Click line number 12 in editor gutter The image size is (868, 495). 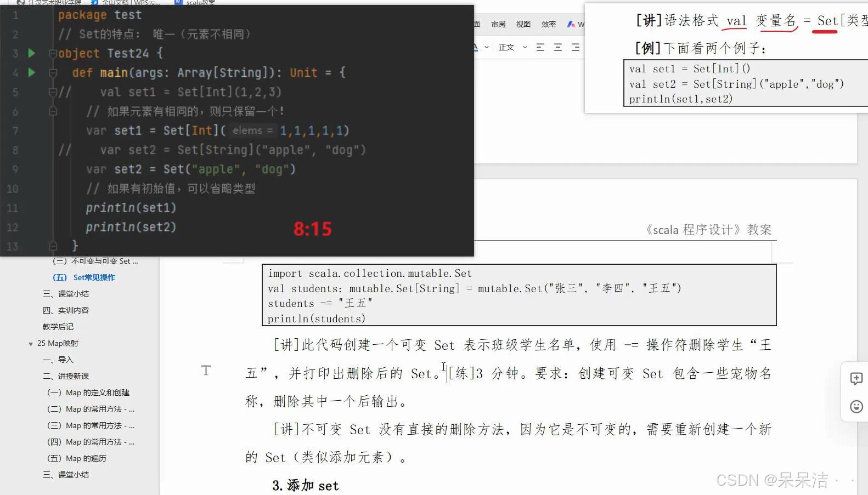pyautogui.click(x=13, y=227)
